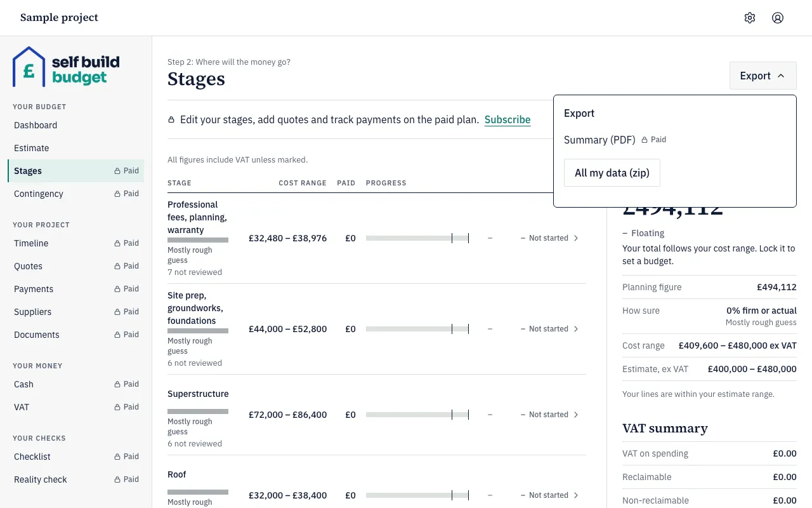The width and height of the screenshot is (812, 508).
Task: Click the lock icon beside Reality check
Action: point(117,479)
